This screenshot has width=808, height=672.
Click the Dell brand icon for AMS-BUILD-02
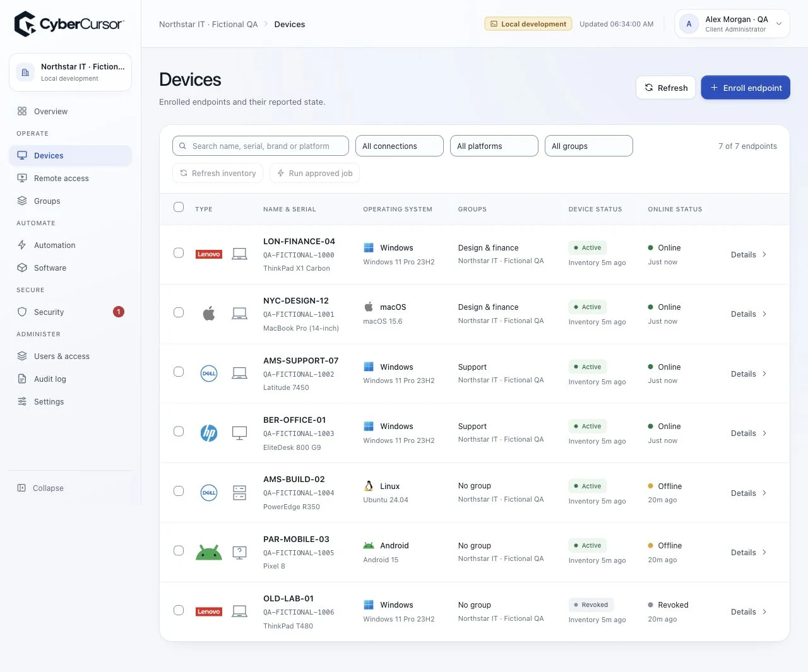tap(209, 492)
